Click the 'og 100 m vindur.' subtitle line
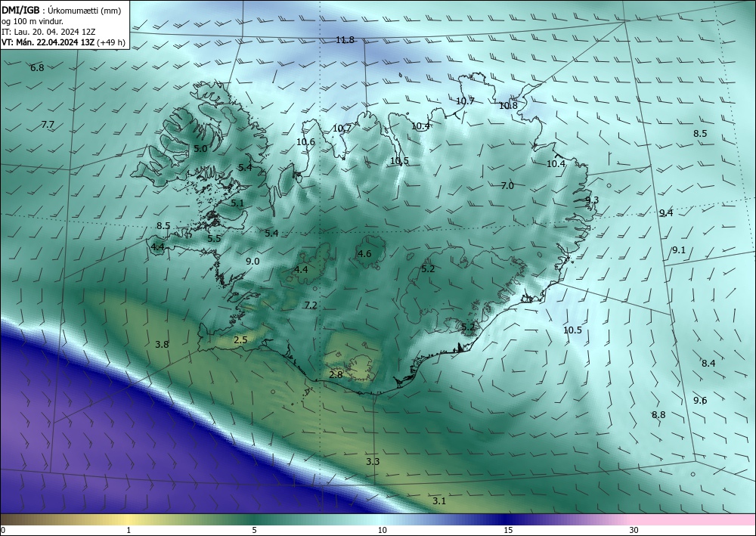756x536 pixels. pyautogui.click(x=33, y=21)
